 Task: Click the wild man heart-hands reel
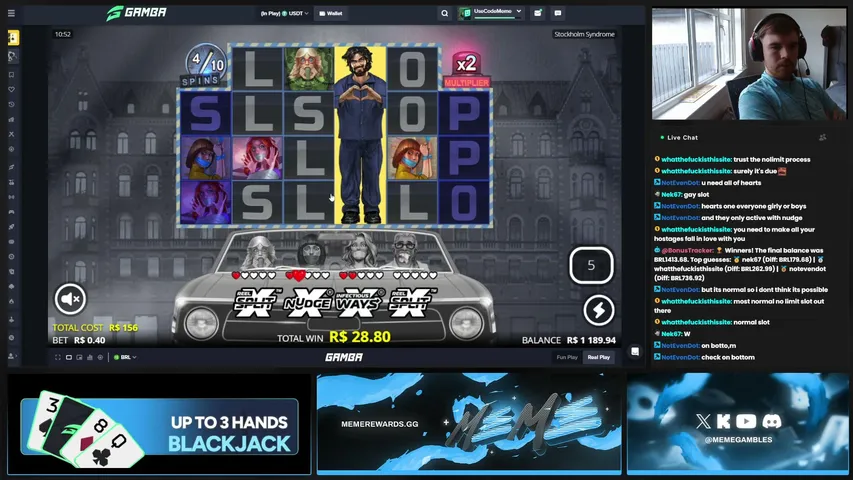(360, 135)
